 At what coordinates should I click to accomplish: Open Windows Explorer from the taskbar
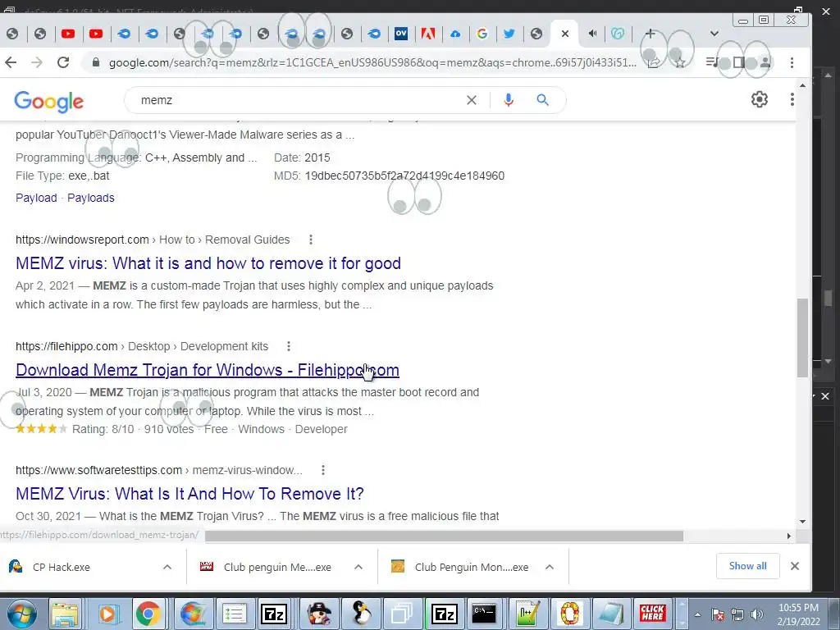coord(65,614)
